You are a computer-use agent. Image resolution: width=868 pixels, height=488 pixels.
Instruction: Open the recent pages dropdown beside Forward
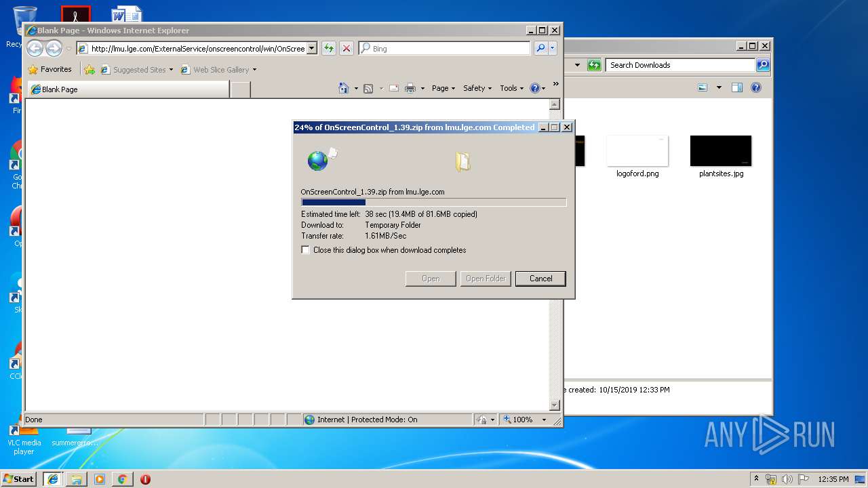tap(68, 49)
